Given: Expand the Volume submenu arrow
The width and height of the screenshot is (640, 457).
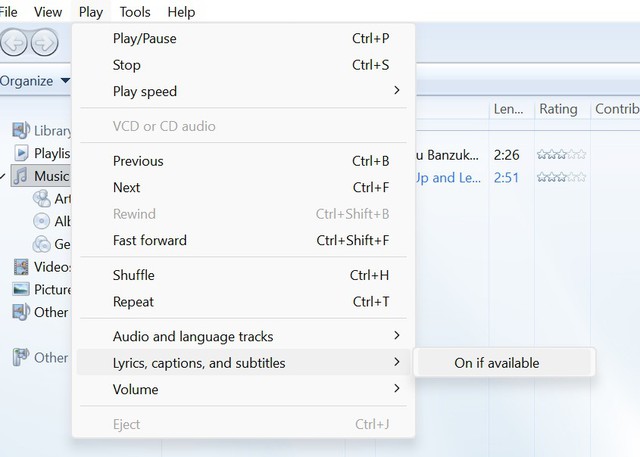Looking at the screenshot, I should point(397,388).
